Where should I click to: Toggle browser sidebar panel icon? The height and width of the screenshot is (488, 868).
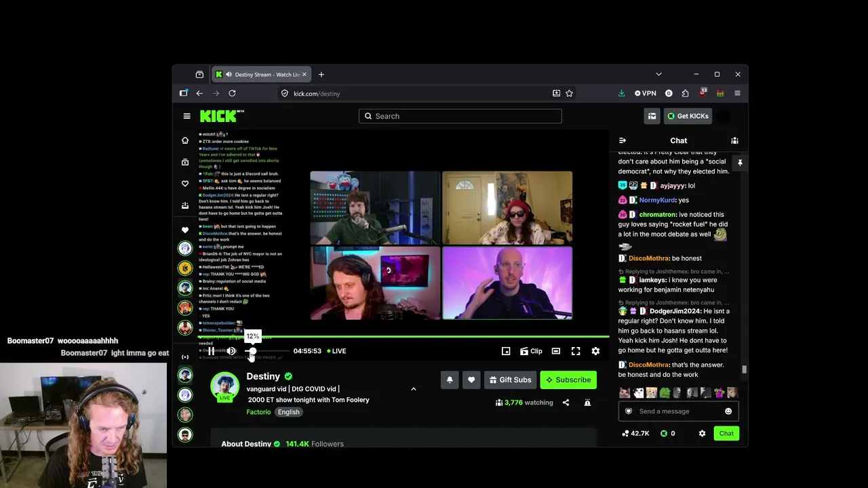tap(184, 94)
